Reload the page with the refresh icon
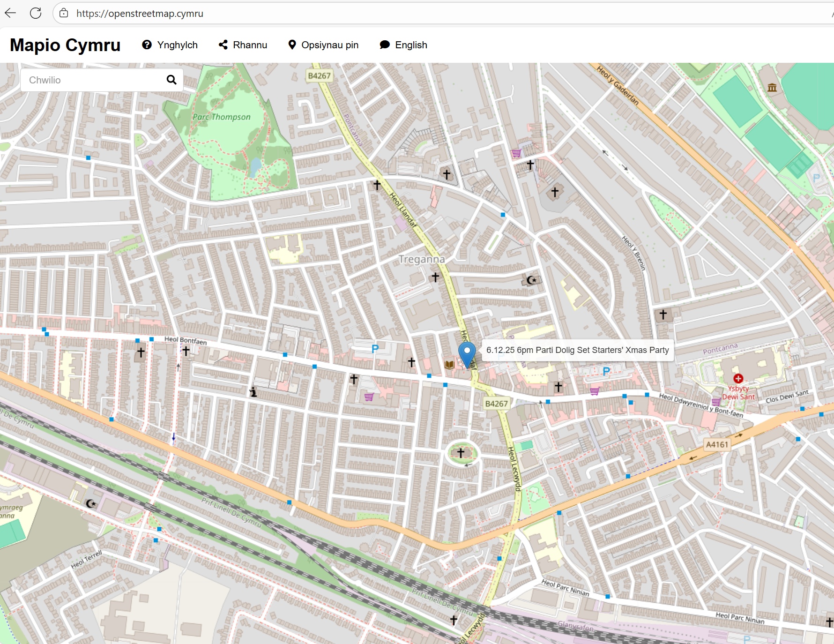Screen dimensions: 834x644 pyautogui.click(x=36, y=13)
